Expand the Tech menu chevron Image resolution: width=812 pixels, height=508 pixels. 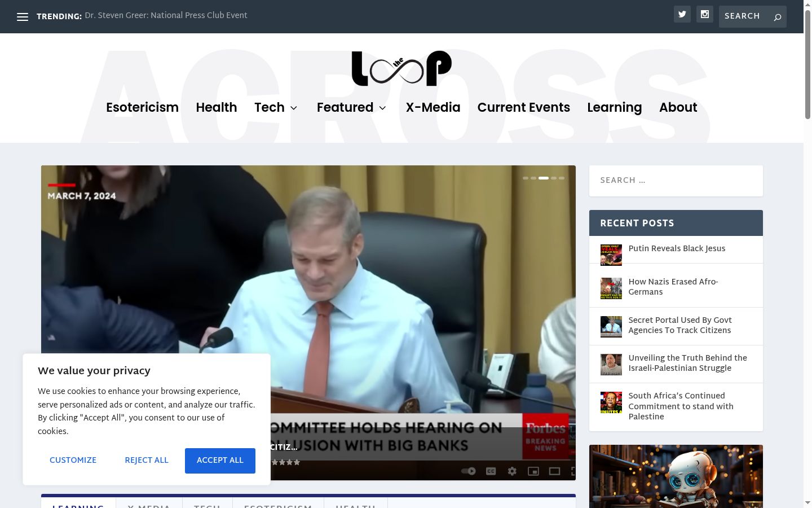[294, 108]
